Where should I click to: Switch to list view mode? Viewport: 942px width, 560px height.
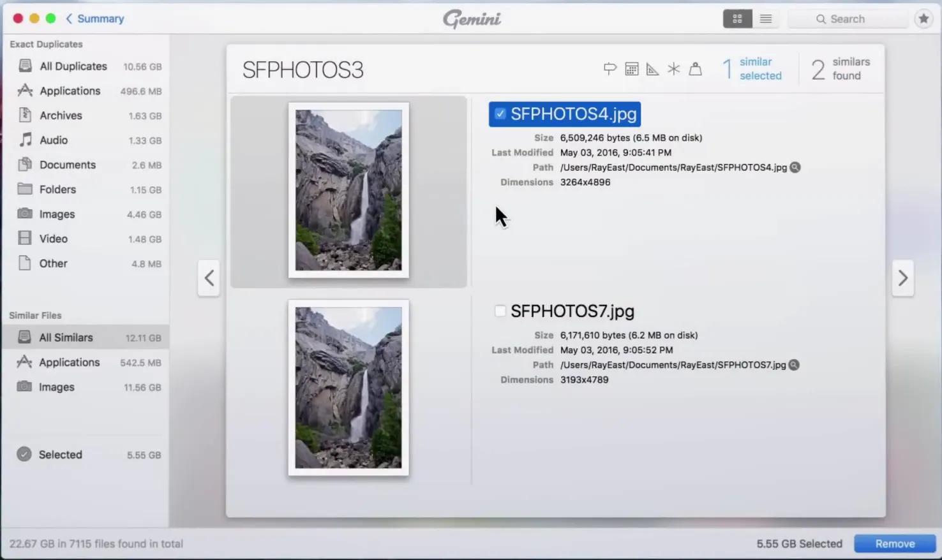point(766,19)
